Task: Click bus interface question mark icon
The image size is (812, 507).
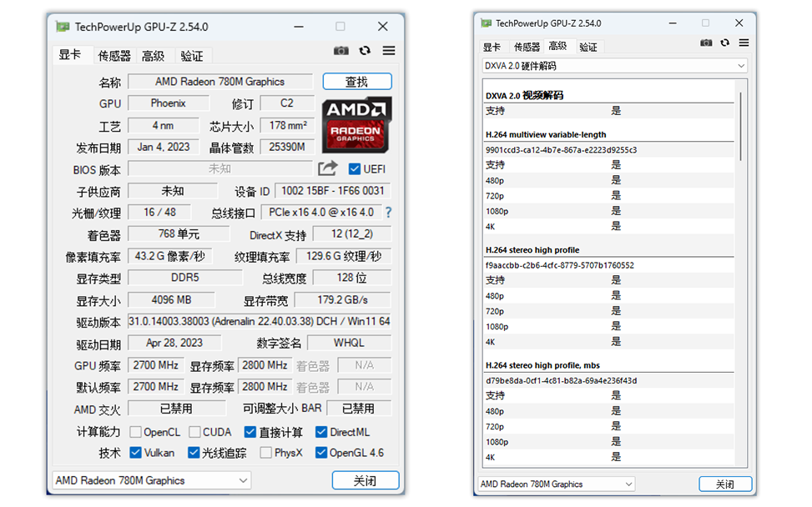Action: [x=388, y=212]
